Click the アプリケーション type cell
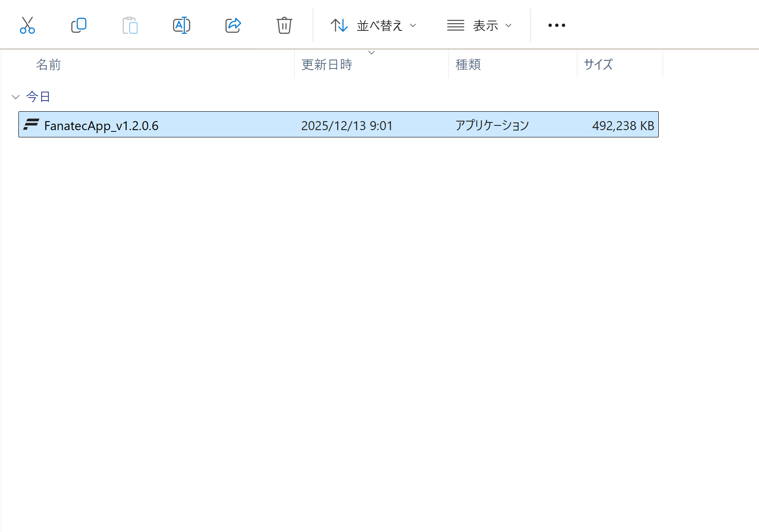The image size is (759, 532). pyautogui.click(x=492, y=125)
